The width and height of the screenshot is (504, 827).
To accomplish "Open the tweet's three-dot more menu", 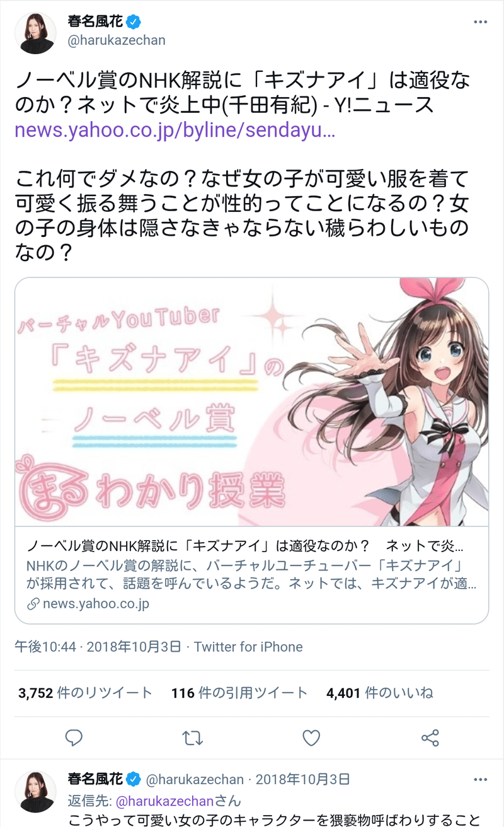I will [480, 22].
